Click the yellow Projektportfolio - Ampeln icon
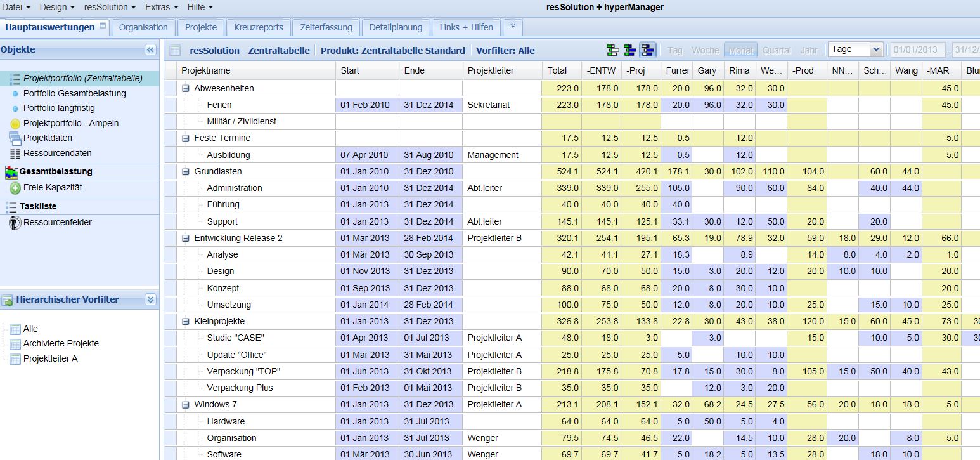This screenshot has height=460, width=980. [x=15, y=124]
